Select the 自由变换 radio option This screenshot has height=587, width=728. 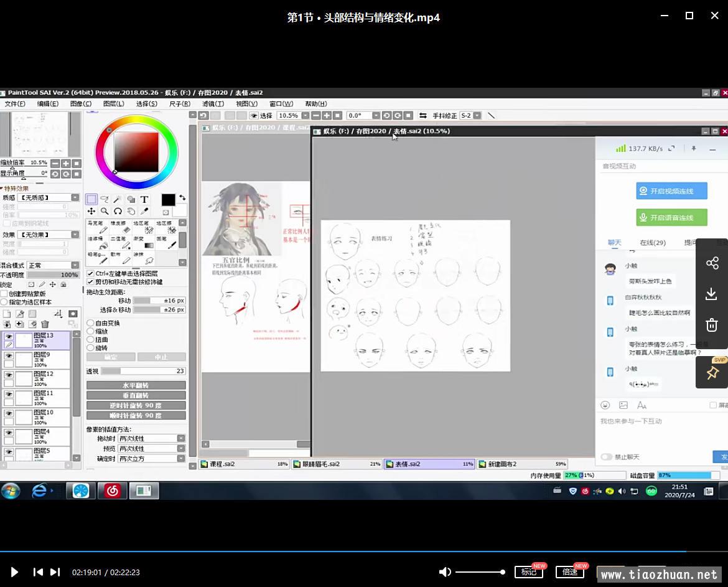coord(91,323)
